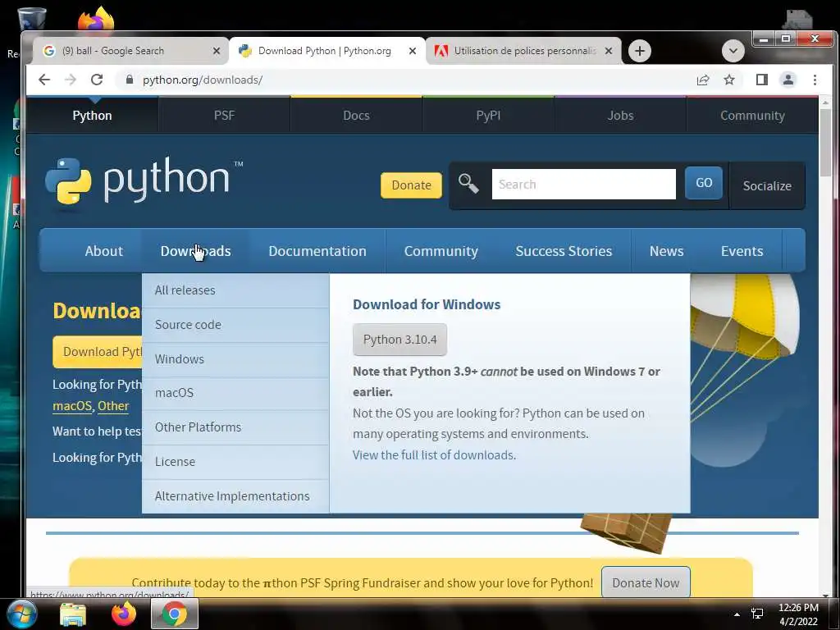Open the PSF top navigation item
Screen dimensions: 840x630
[224, 115]
